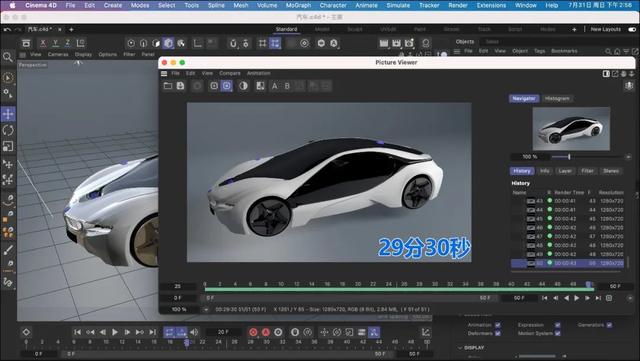640x361 pixels.
Task: Open Simulate menu in menu bar
Action: 398,5
